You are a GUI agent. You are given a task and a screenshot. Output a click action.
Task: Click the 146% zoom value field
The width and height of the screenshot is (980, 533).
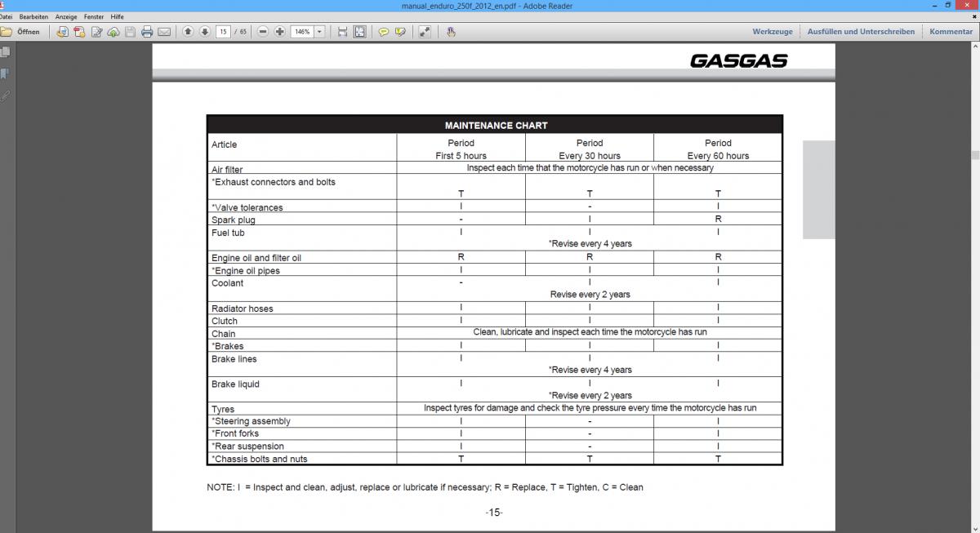point(301,32)
